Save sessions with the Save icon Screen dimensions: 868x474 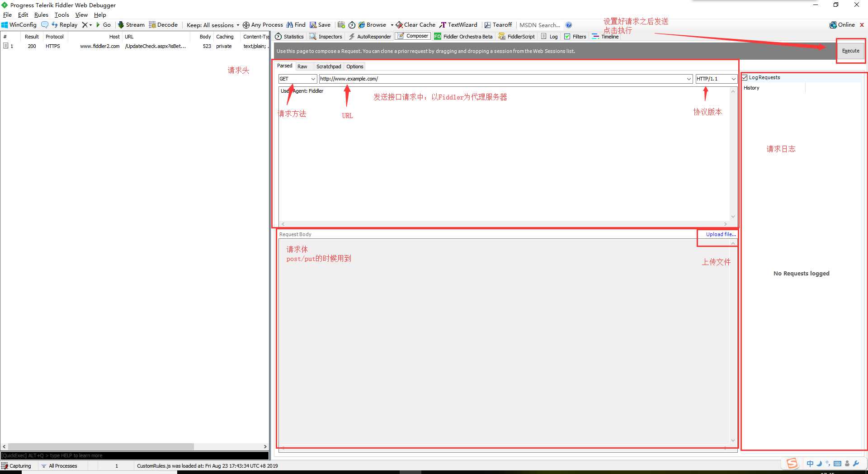320,25
